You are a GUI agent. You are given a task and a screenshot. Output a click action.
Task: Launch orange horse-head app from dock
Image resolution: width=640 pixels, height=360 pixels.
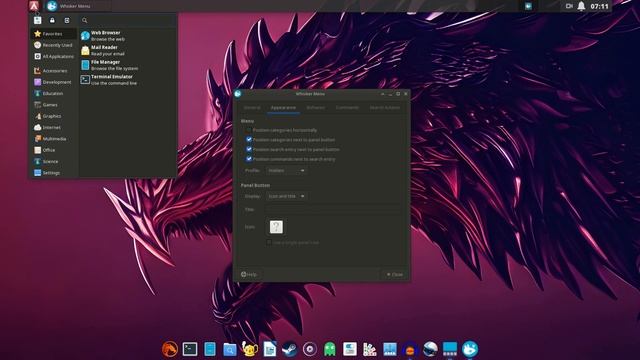coord(170,349)
